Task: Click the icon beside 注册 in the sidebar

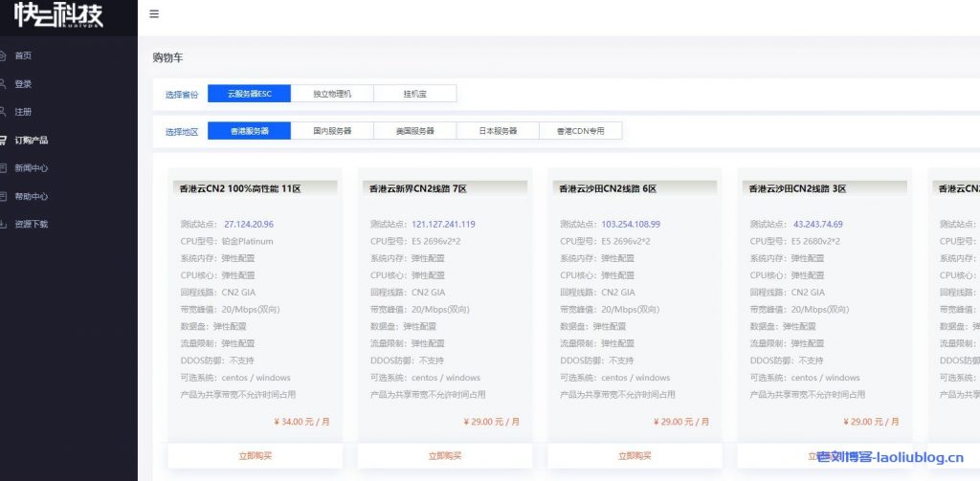Action: pos(3,111)
